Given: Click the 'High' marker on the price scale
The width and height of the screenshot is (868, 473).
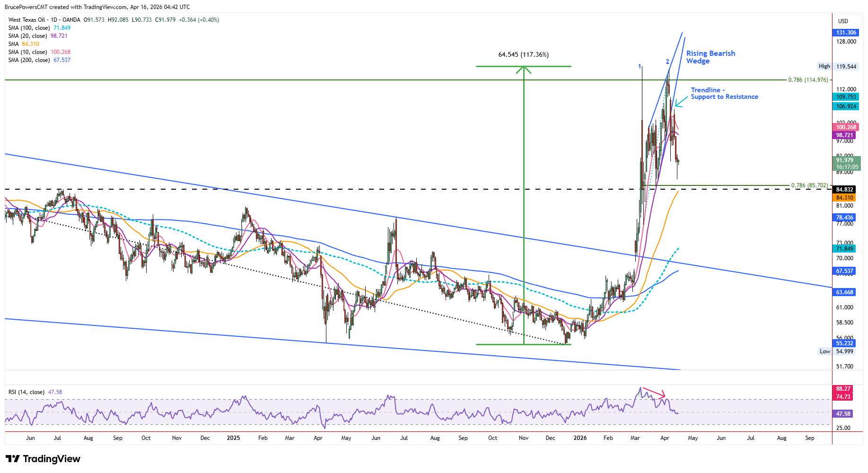Looking at the screenshot, I should click(824, 66).
